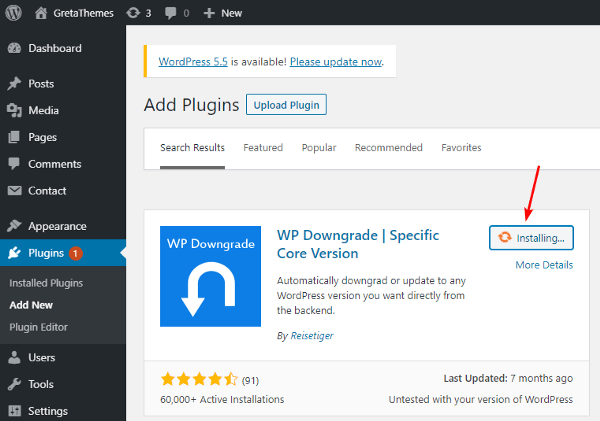
Task: Click the Dashboard gauge icon
Action: click(x=15, y=48)
